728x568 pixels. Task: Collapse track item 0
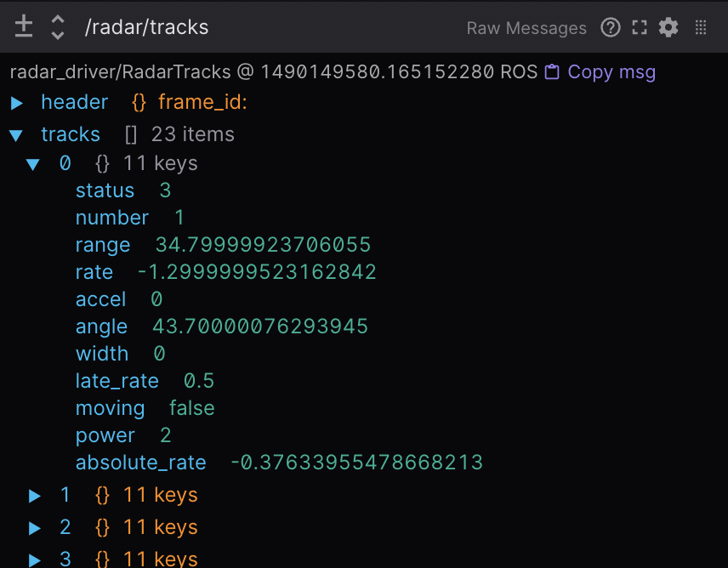coord(33,164)
